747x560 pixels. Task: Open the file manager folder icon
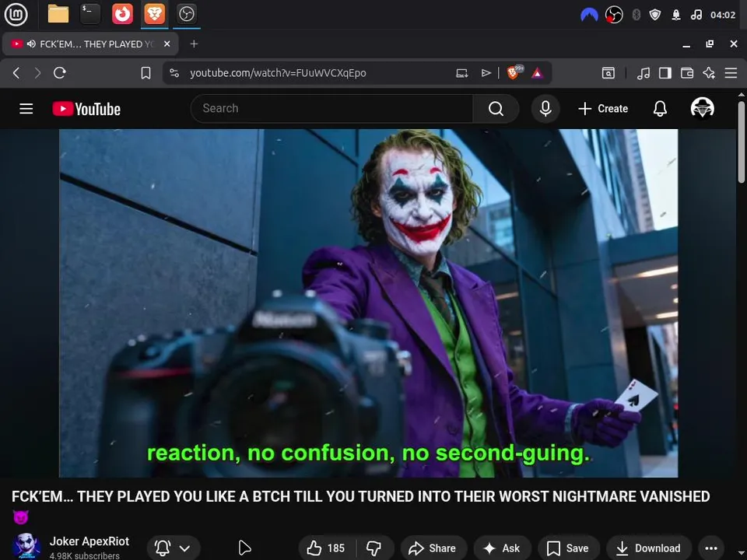[58, 14]
